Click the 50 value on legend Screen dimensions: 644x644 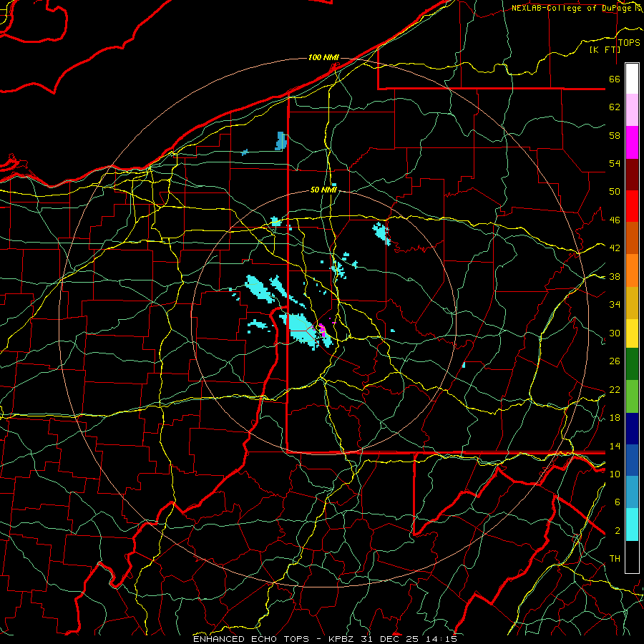tap(615, 192)
